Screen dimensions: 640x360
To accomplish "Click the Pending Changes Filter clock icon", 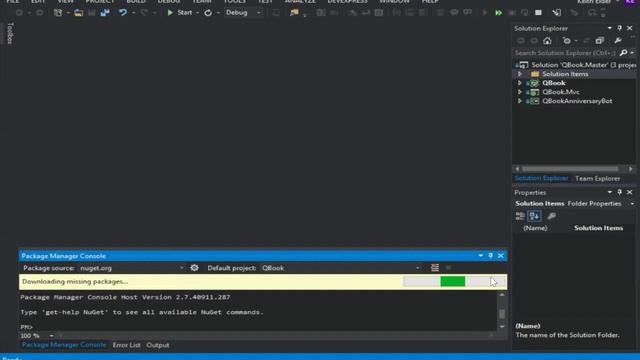I will [567, 41].
